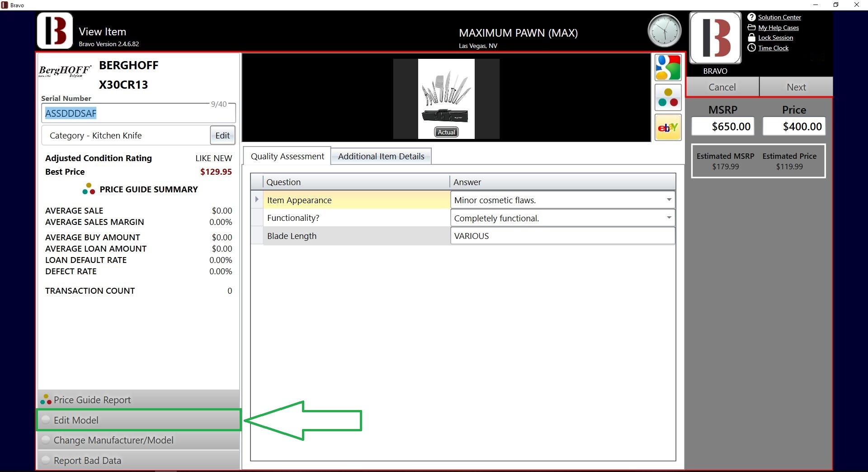Click the X30CR13 model name
This screenshot has width=868, height=472.
[x=123, y=85]
